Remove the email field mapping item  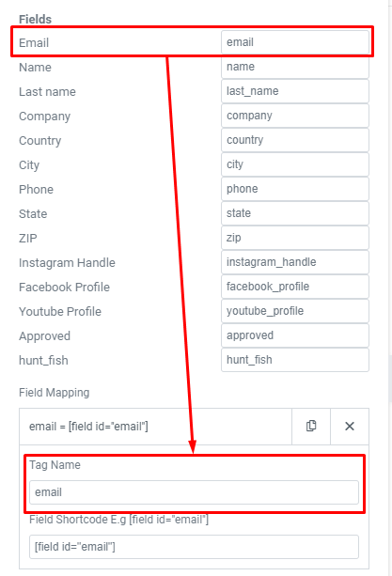[350, 426]
